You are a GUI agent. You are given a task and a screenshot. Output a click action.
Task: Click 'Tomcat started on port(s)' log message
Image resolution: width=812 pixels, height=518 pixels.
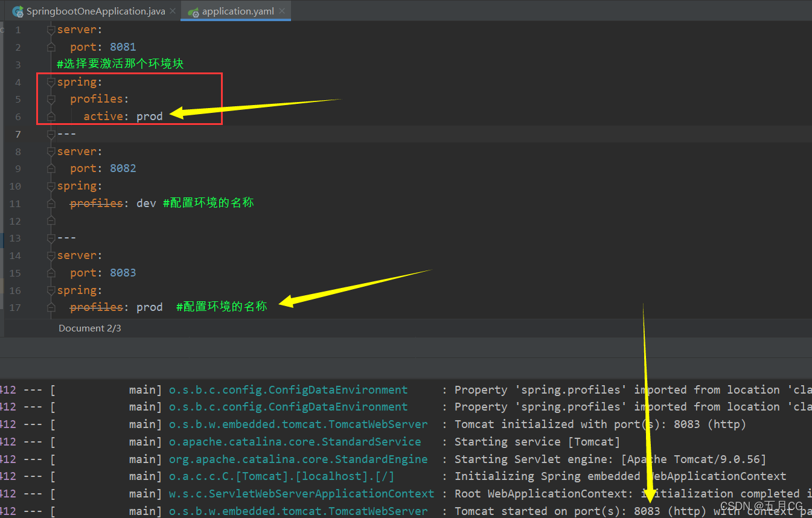pyautogui.click(x=633, y=511)
